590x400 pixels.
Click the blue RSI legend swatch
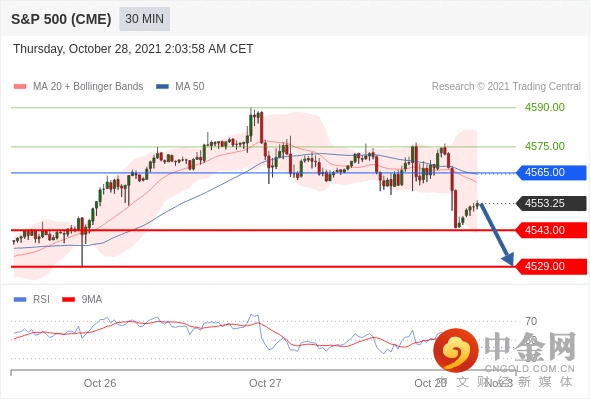(x=20, y=300)
